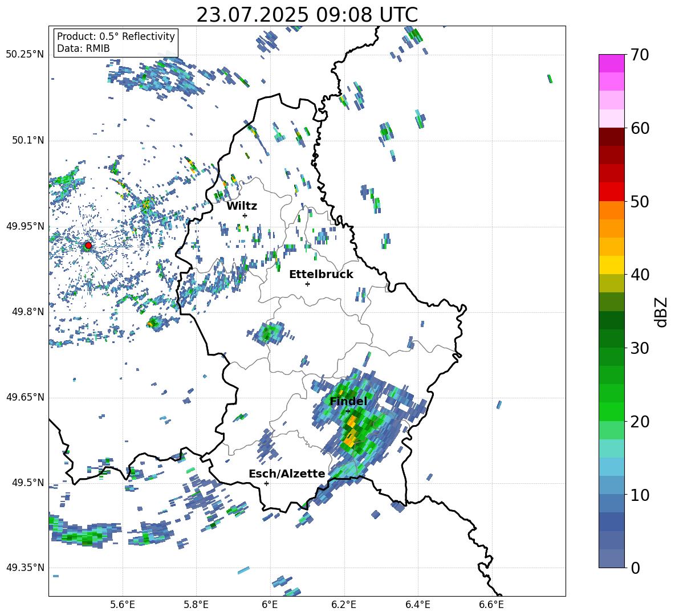675x616 pixels.
Task: Click the plot title 23.07.2025 09:08 UTC
Action: coord(307,15)
